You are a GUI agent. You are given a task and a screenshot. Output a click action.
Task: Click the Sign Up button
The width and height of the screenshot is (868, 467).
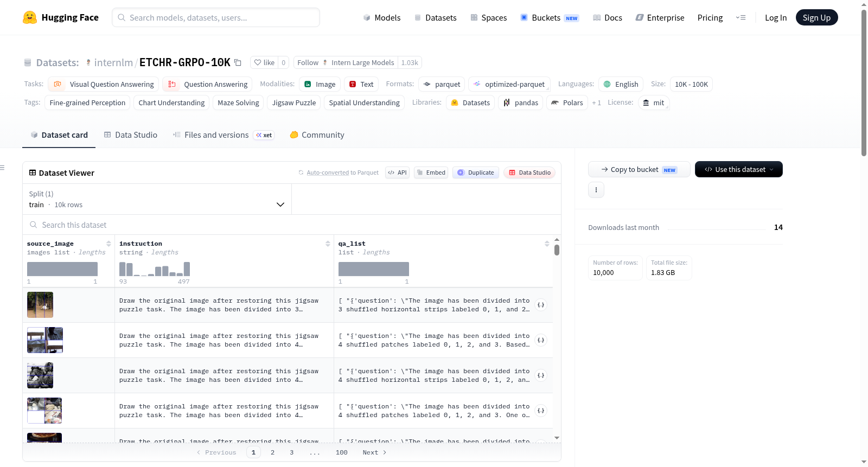pos(816,17)
